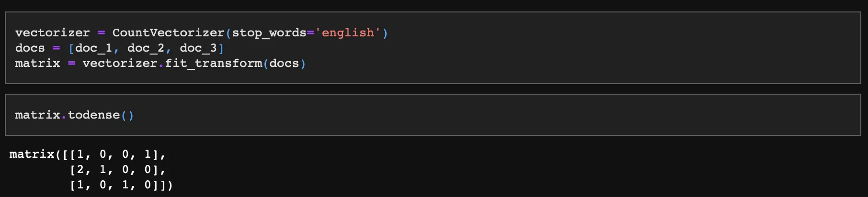The width and height of the screenshot is (868, 197).
Task: Click the matrix variable assigned from fit_transform
Action: [x=37, y=63]
